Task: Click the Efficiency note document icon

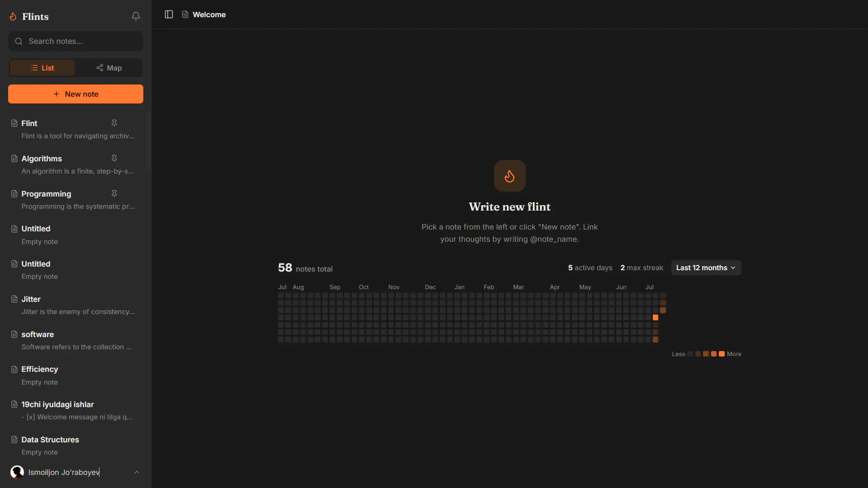Action: (x=14, y=369)
